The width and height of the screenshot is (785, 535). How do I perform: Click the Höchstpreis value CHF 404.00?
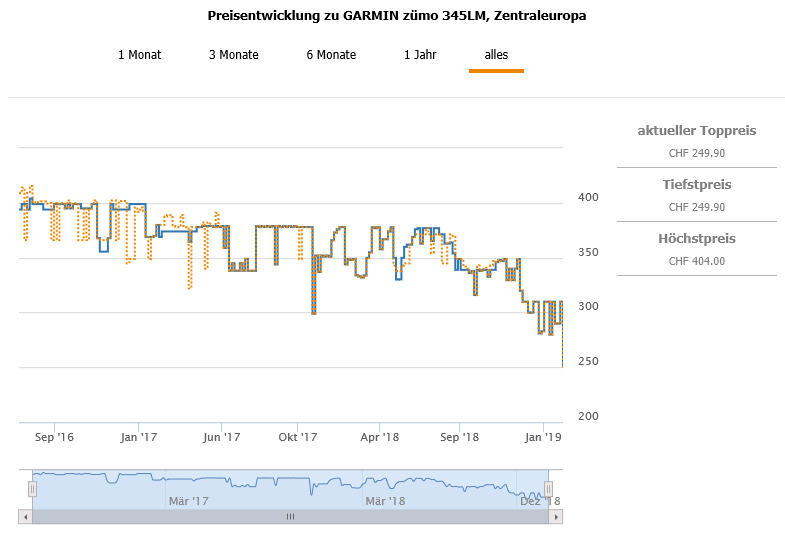click(x=697, y=261)
